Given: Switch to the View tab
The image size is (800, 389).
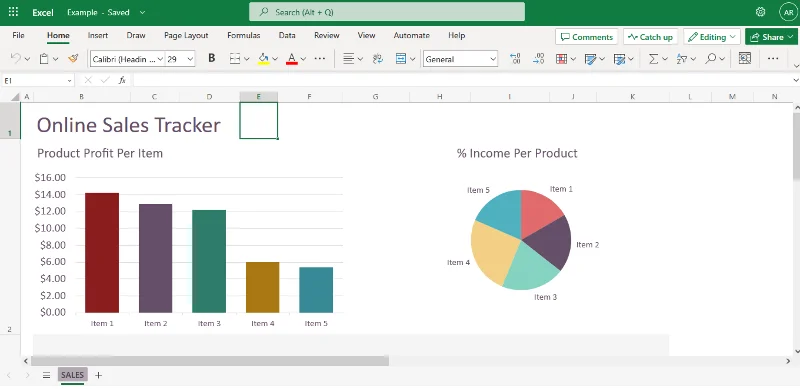Looking at the screenshot, I should pyautogui.click(x=366, y=35).
